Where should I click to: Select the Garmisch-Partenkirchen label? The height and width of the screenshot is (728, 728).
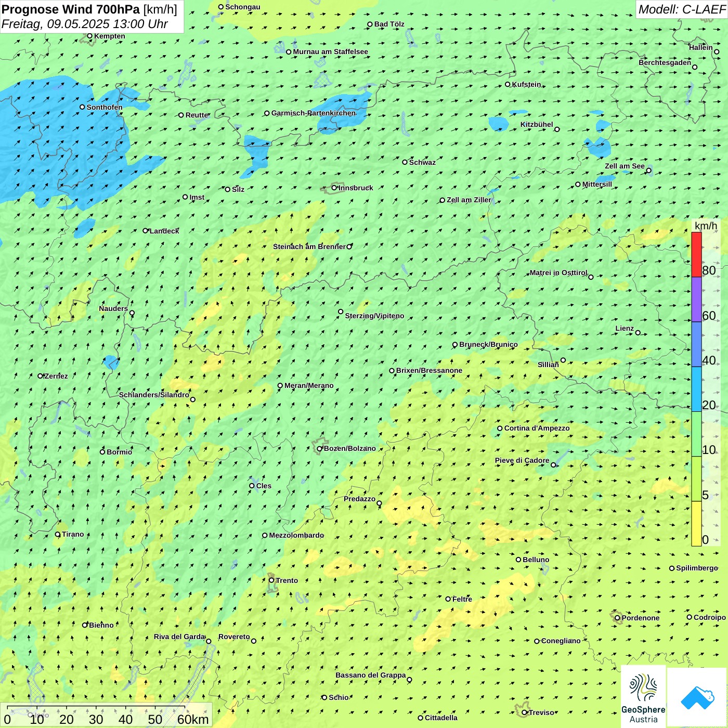314,113
